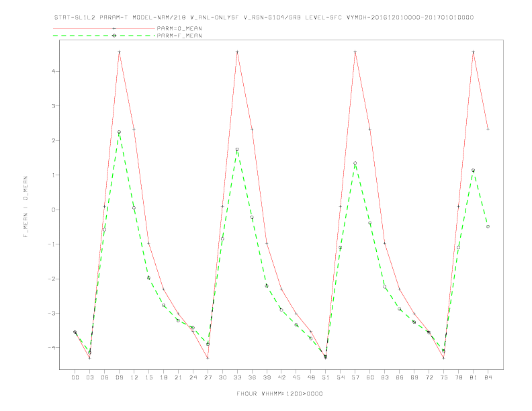Click x-axis tick label 57
The width and height of the screenshot is (532, 411).
(x=355, y=377)
